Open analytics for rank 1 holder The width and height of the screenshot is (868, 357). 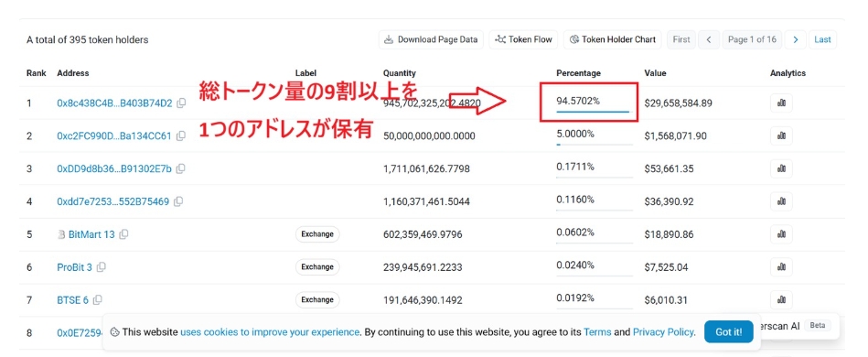(x=781, y=103)
